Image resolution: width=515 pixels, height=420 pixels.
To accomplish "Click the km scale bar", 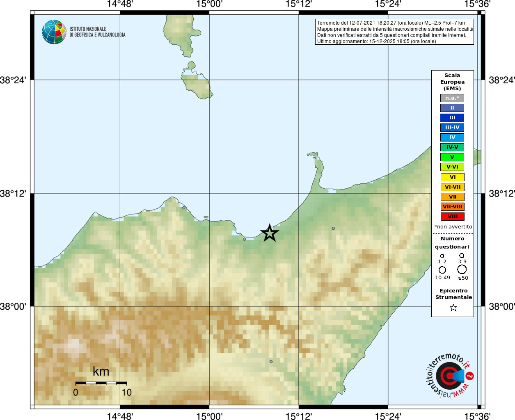I will point(101,383).
